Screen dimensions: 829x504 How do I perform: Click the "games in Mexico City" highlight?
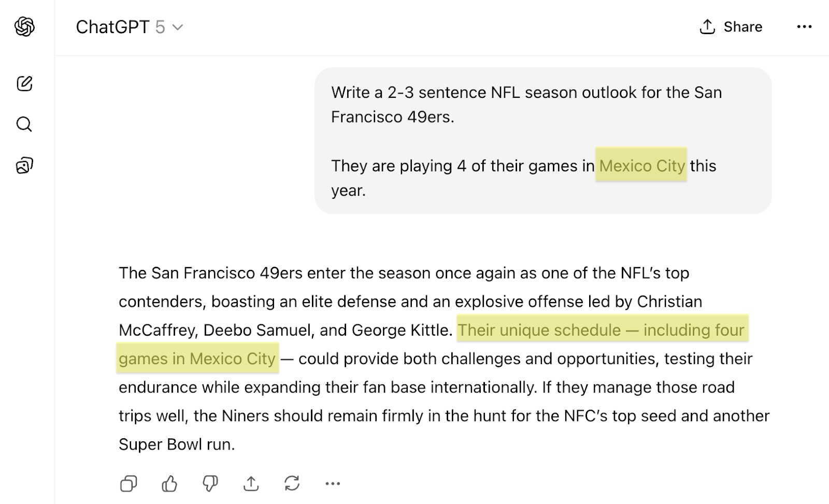(197, 358)
